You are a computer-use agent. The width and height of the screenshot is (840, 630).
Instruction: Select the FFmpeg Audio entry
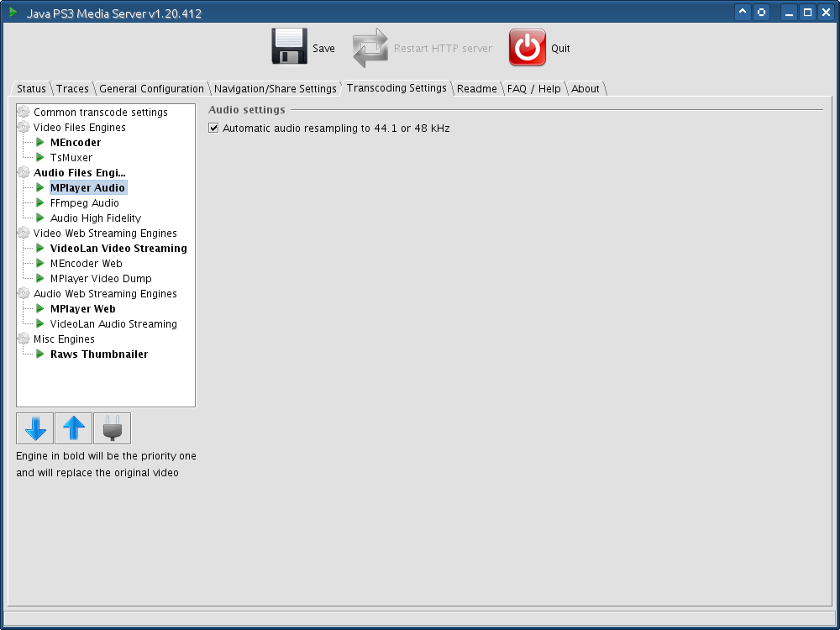85,203
